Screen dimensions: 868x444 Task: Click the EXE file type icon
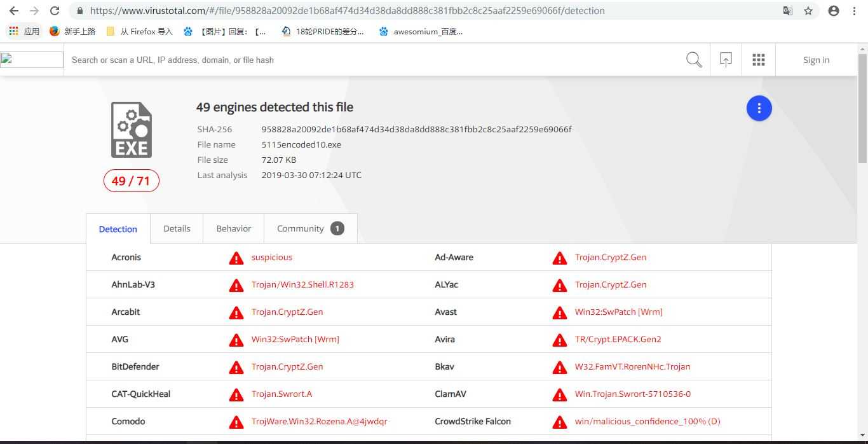coord(132,130)
